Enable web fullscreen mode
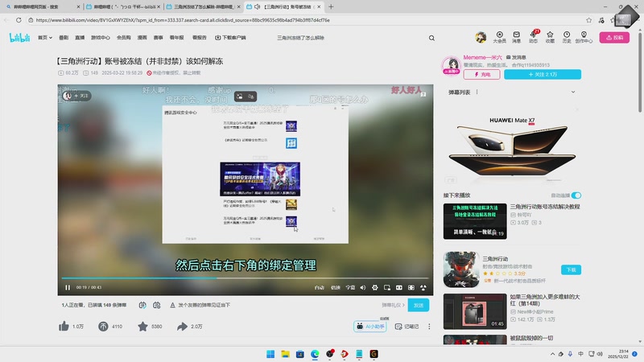This screenshot has width=644, height=362. tap(411, 287)
